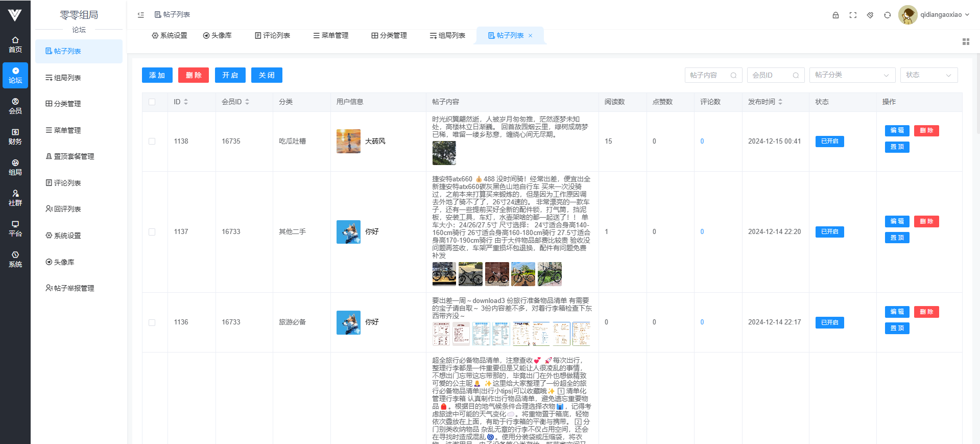
Task: Toggle fullscreen mode icon
Action: [853, 15]
